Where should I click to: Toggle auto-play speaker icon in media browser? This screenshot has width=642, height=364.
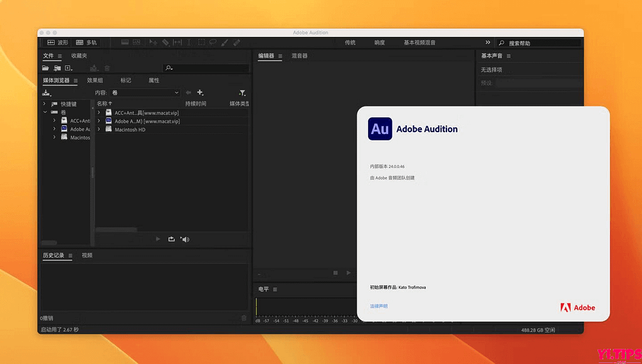(184, 239)
